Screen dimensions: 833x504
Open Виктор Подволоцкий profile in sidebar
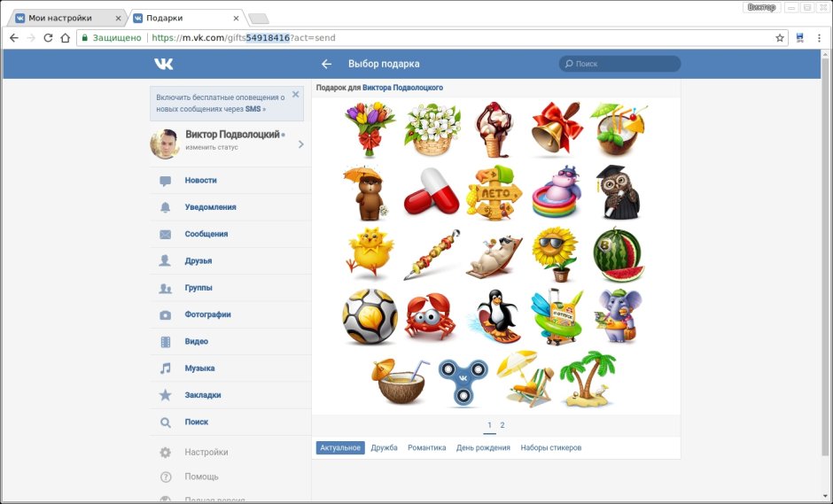233,135
